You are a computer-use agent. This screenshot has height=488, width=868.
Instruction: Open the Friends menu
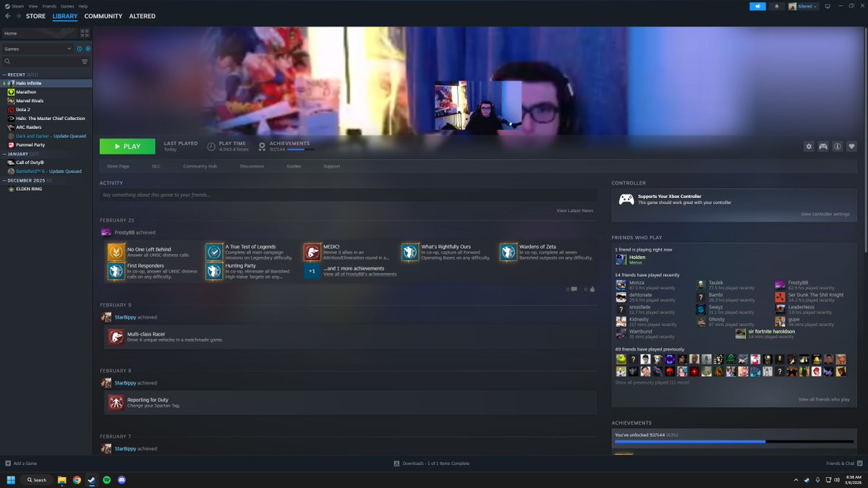[x=49, y=6]
